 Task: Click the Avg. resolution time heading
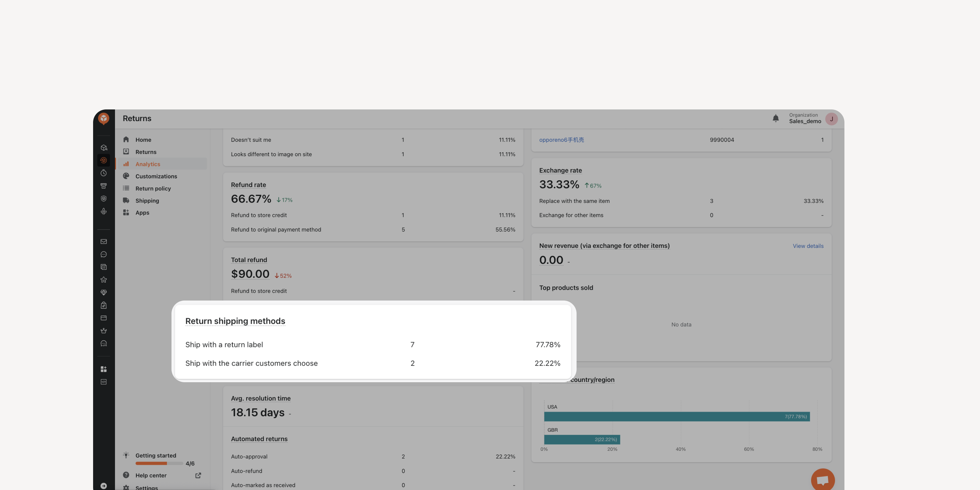click(261, 398)
